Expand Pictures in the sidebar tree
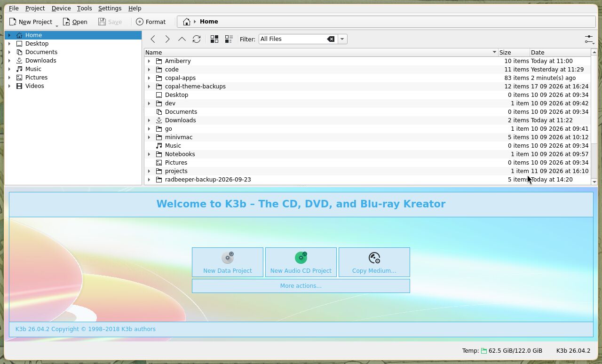The width and height of the screenshot is (602, 364). (x=9, y=78)
